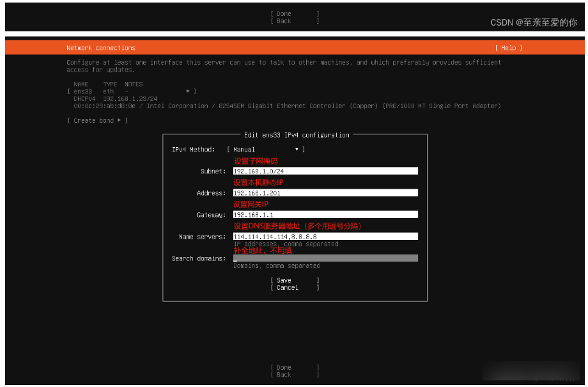Click the Name servers input field

coord(325,237)
